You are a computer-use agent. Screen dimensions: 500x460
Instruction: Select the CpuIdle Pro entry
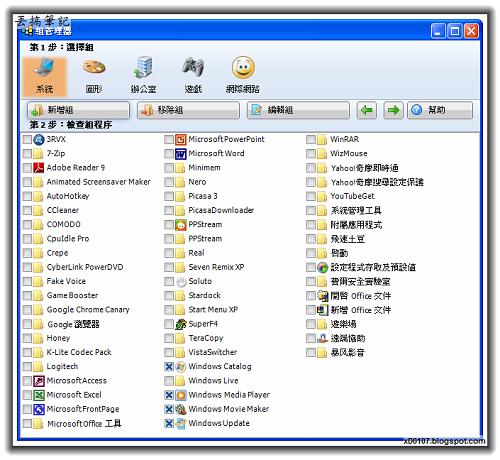pyautogui.click(x=68, y=239)
